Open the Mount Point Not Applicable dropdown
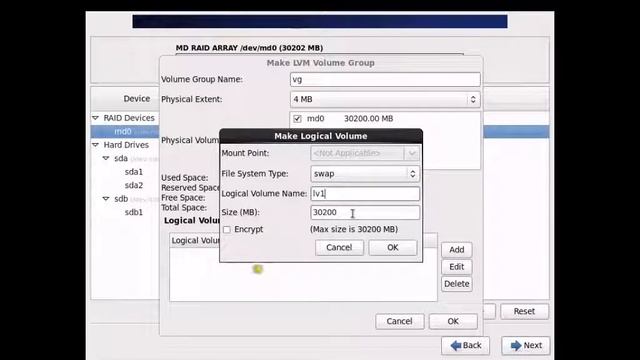 365,153
